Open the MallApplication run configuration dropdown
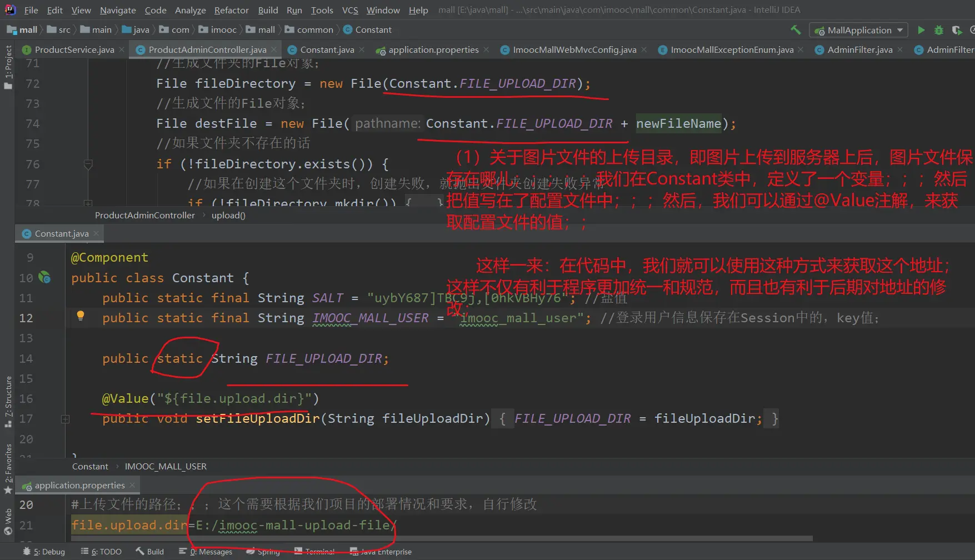Viewport: 975px width, 560px height. pos(858,30)
